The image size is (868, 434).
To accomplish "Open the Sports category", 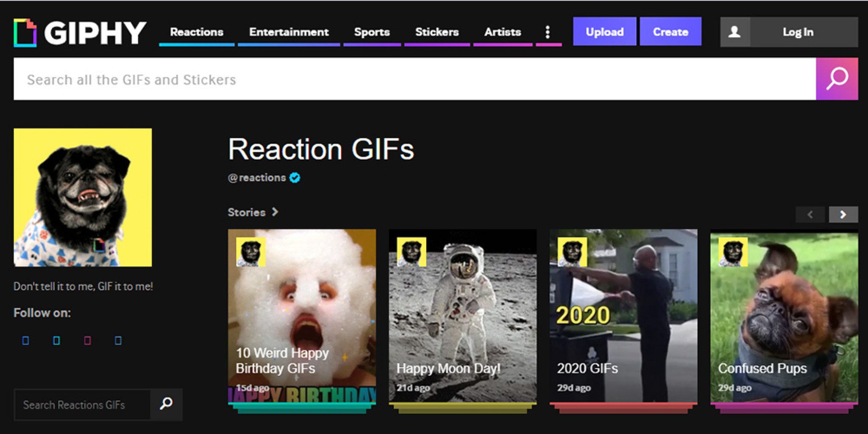I will point(372,32).
